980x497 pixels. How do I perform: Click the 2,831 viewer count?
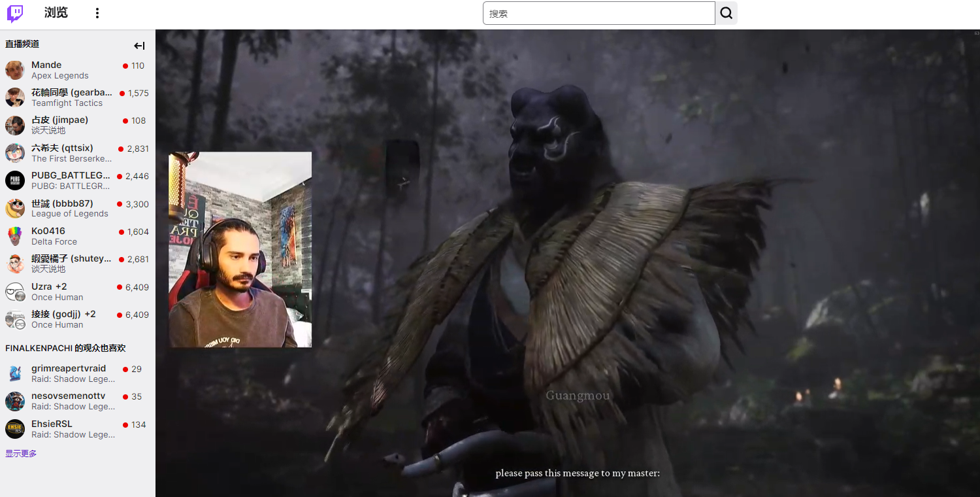coord(138,149)
